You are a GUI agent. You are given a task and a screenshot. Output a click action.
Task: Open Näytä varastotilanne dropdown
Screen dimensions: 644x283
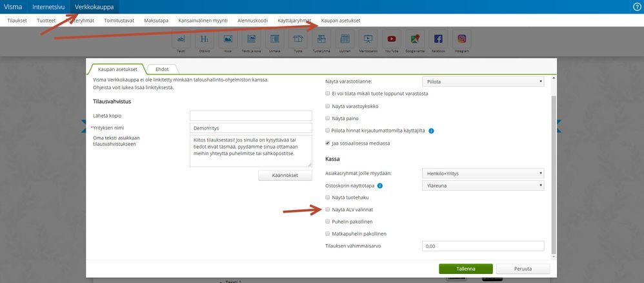tap(483, 82)
